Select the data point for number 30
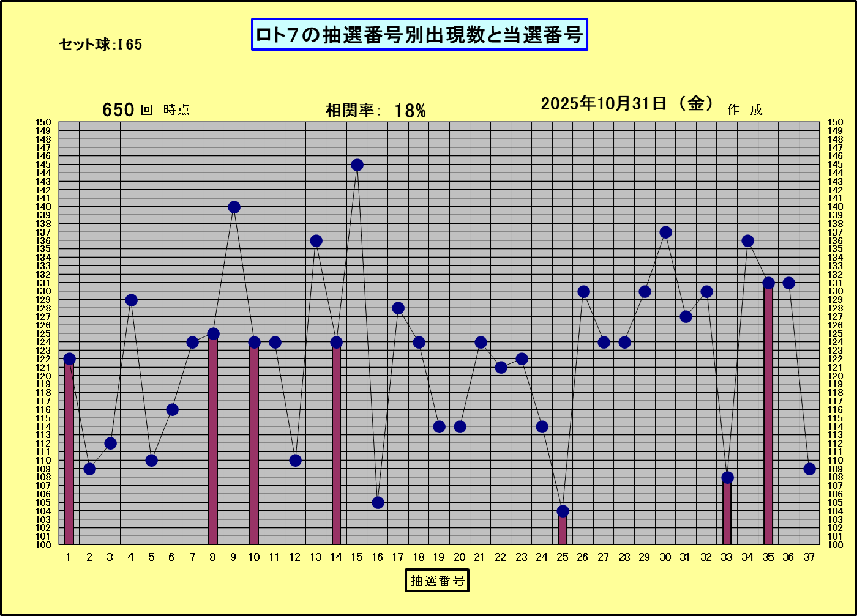 [x=665, y=232]
